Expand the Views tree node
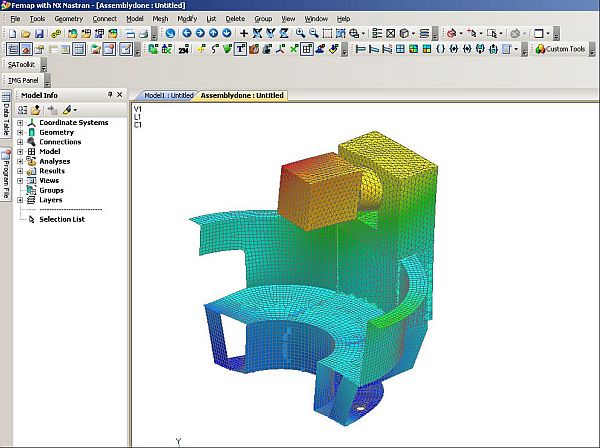 click(x=20, y=181)
